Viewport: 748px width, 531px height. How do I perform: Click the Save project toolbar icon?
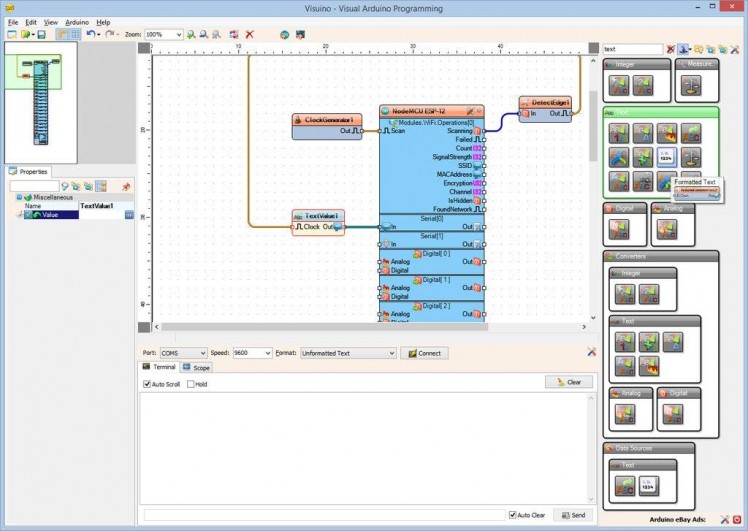(41, 34)
